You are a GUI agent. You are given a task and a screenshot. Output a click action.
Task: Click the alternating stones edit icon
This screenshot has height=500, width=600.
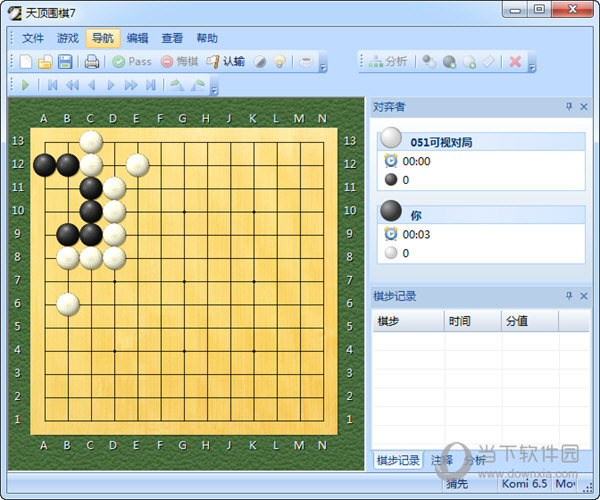tap(429, 62)
